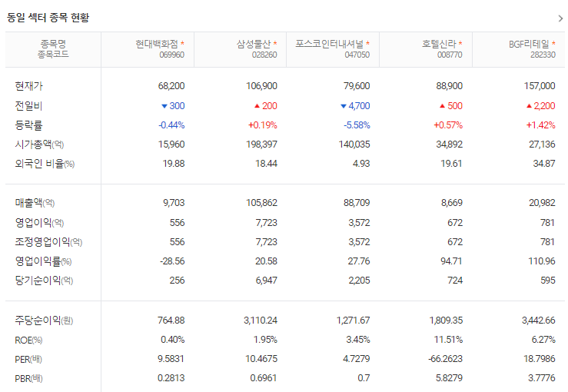Select stock code 008770
Viewport: 568px width, 392px height.
(450, 55)
